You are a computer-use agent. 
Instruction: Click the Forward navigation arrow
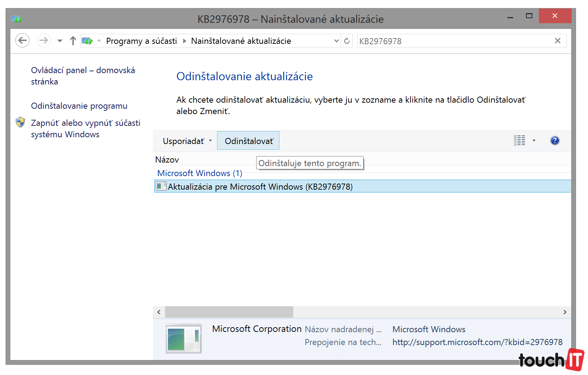43,41
